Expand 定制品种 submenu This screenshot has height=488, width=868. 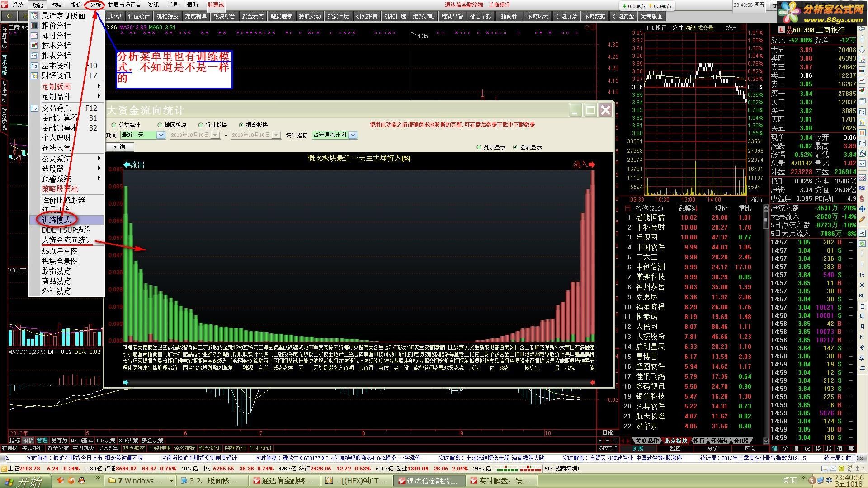(66, 96)
